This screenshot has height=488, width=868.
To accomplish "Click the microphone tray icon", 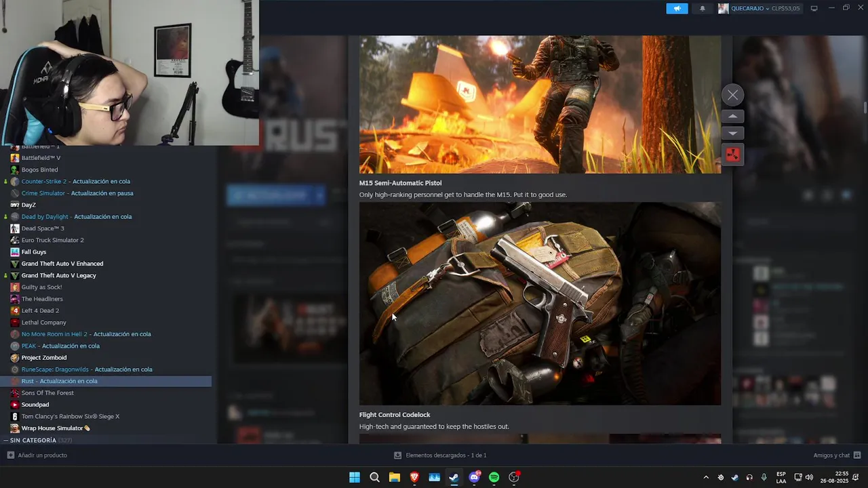I will pos(764,477).
